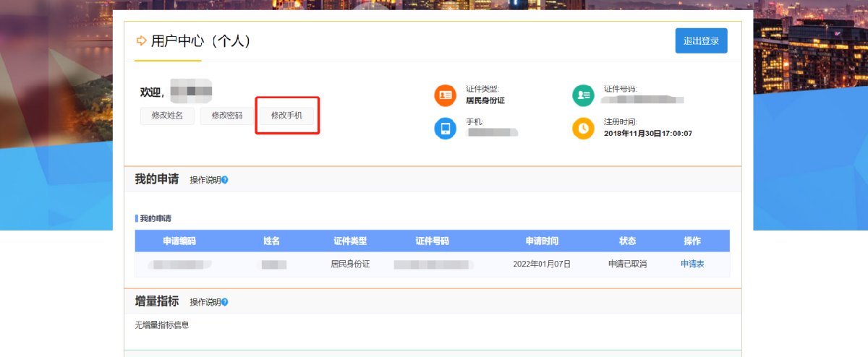The width and height of the screenshot is (868, 357).
Task: Click the 状态 column header
Action: pos(627,241)
